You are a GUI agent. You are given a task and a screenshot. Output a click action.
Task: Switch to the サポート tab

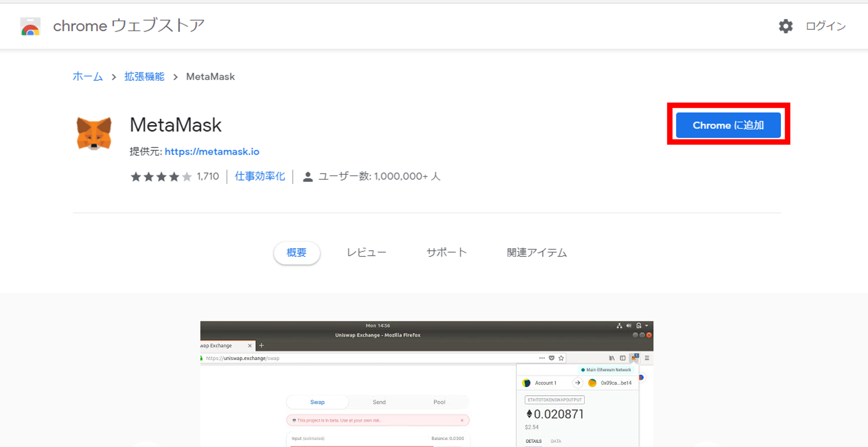point(446,253)
